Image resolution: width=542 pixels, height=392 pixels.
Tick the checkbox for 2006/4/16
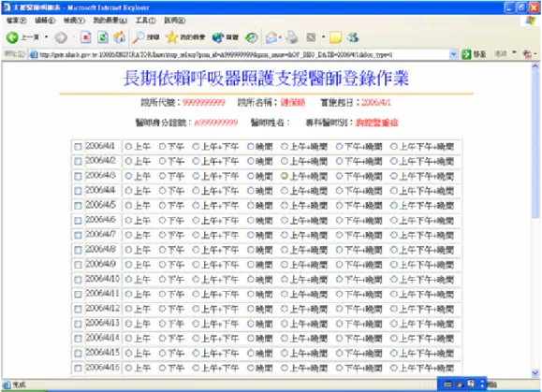coord(78,368)
